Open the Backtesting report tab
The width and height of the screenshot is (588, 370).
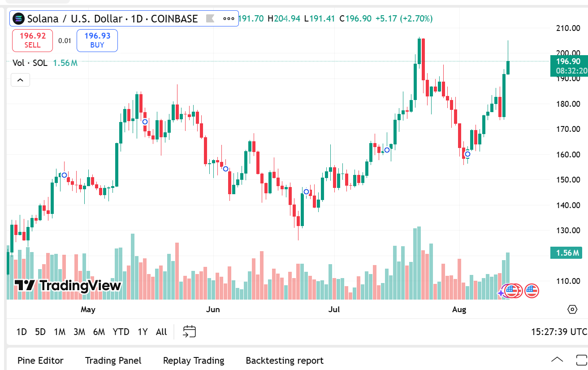(285, 361)
